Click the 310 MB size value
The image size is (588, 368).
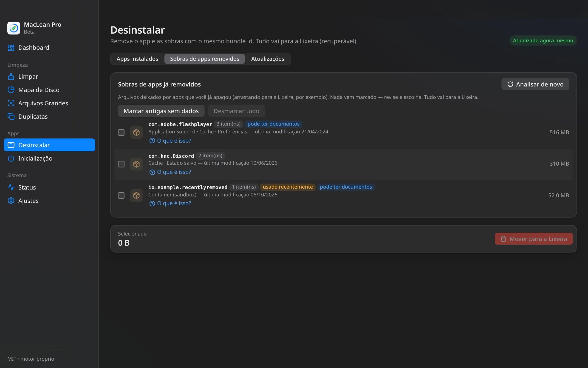(x=559, y=164)
